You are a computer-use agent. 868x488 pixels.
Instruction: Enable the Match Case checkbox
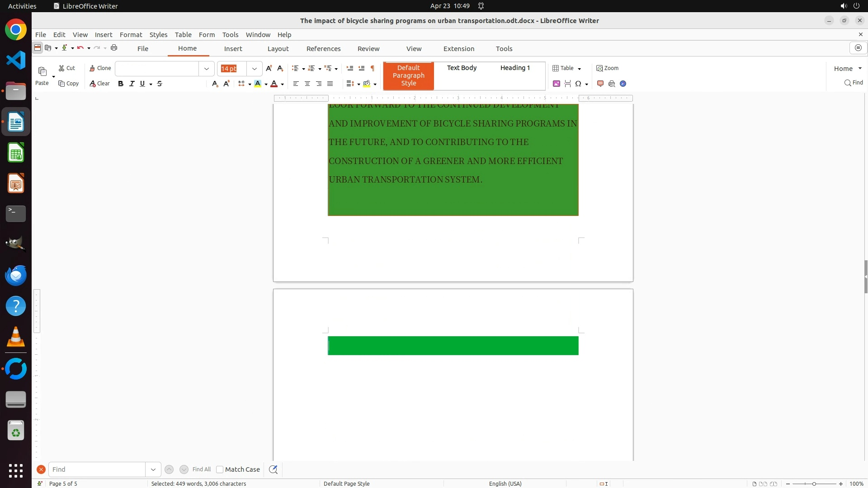point(220,469)
